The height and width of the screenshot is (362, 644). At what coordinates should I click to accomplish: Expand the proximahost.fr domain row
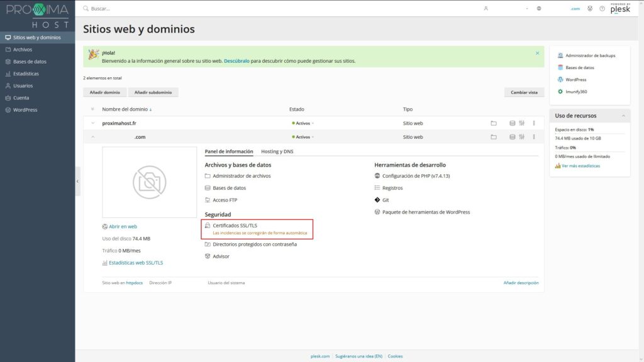93,123
